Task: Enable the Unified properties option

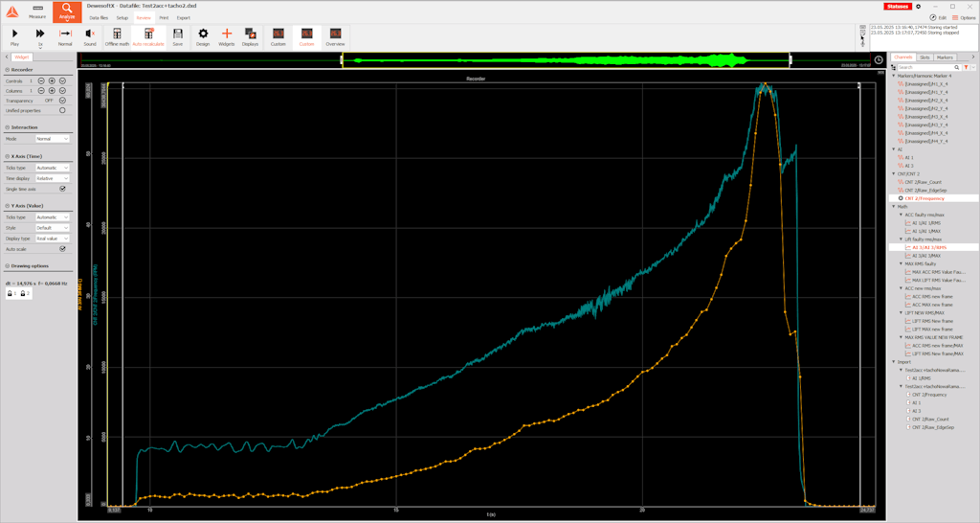Action: pos(62,110)
